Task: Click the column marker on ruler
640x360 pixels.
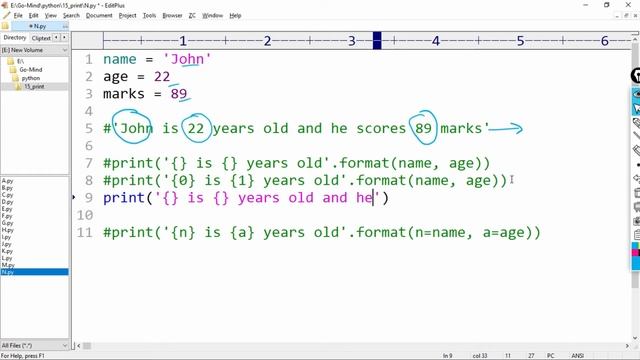Action: click(377, 41)
